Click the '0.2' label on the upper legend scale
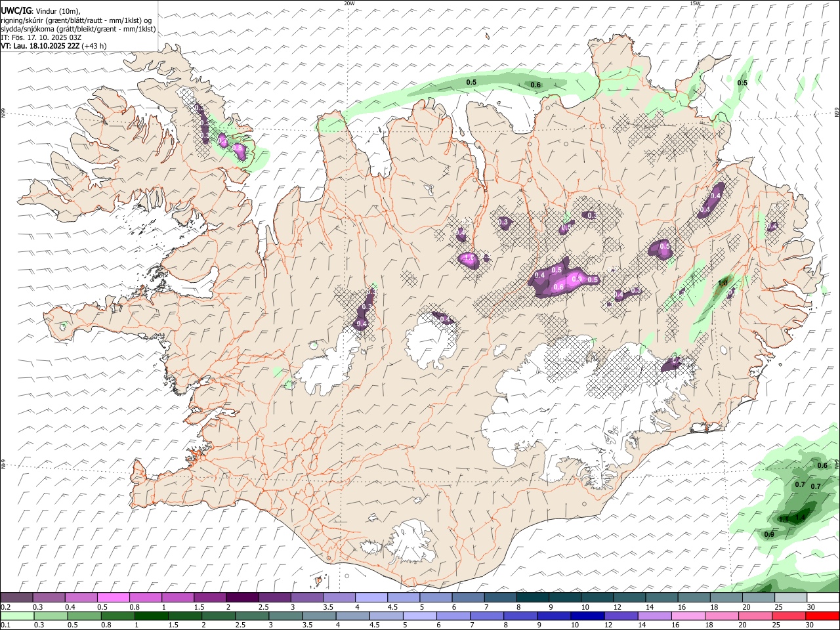 tap(6, 607)
